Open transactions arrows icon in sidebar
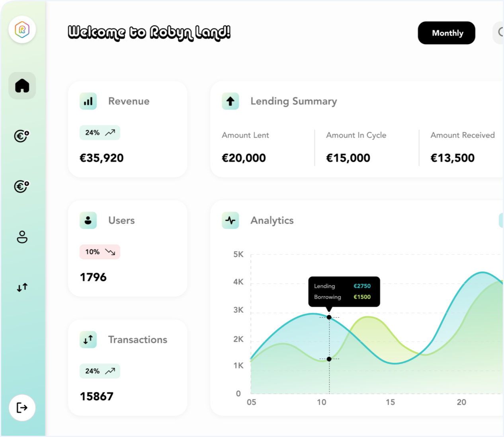The width and height of the screenshot is (504, 437). point(22,287)
